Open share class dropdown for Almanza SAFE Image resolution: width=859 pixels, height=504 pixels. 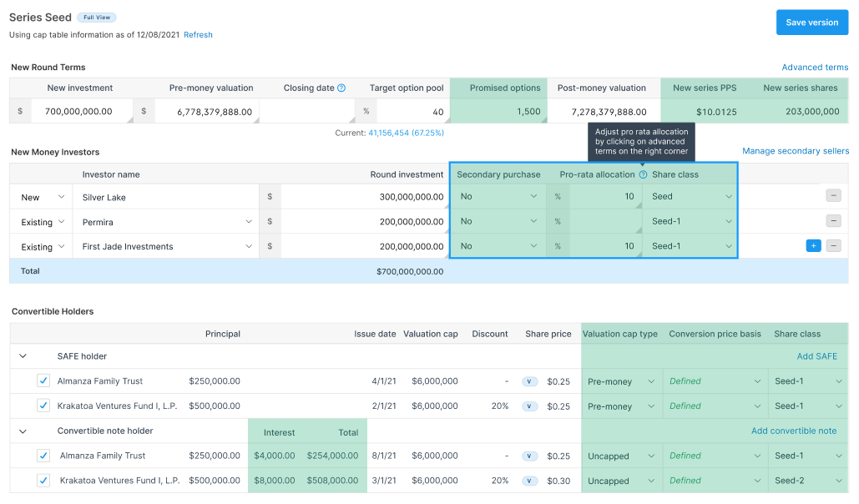[x=808, y=381]
